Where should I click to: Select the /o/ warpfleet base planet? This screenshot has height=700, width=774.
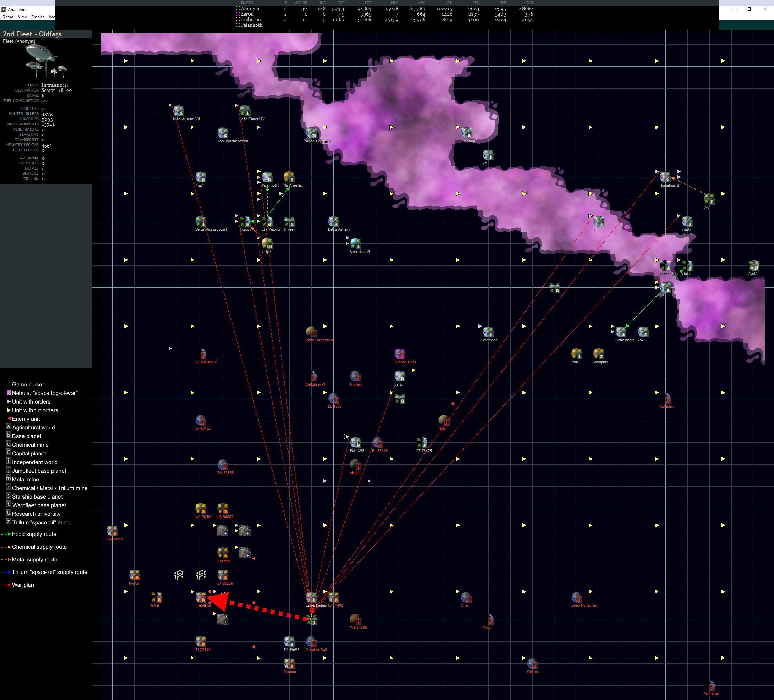point(488,155)
